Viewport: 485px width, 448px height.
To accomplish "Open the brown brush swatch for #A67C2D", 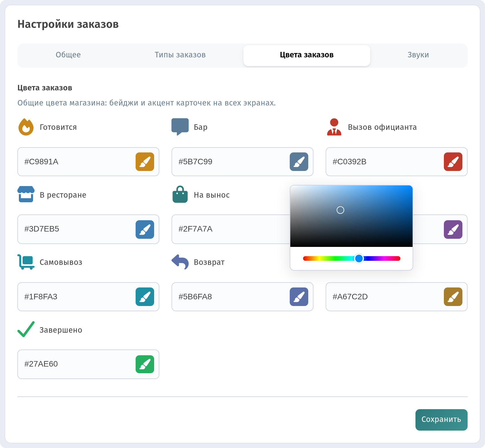I will (x=453, y=297).
